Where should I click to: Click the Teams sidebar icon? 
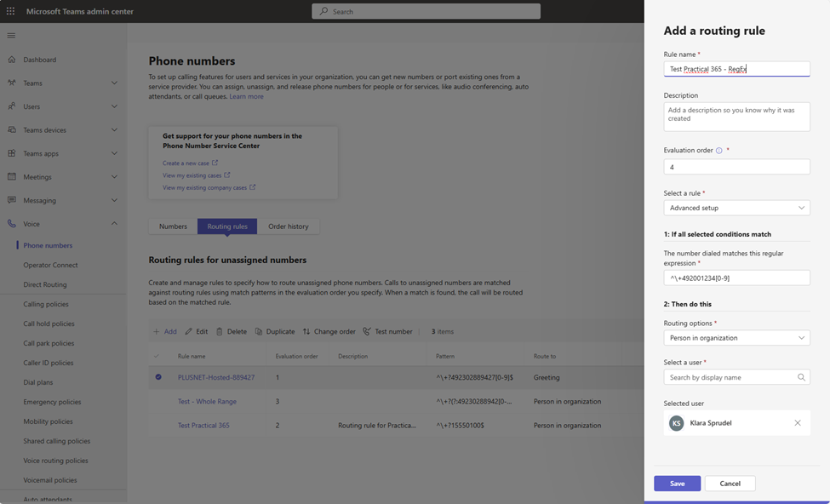pos(12,83)
